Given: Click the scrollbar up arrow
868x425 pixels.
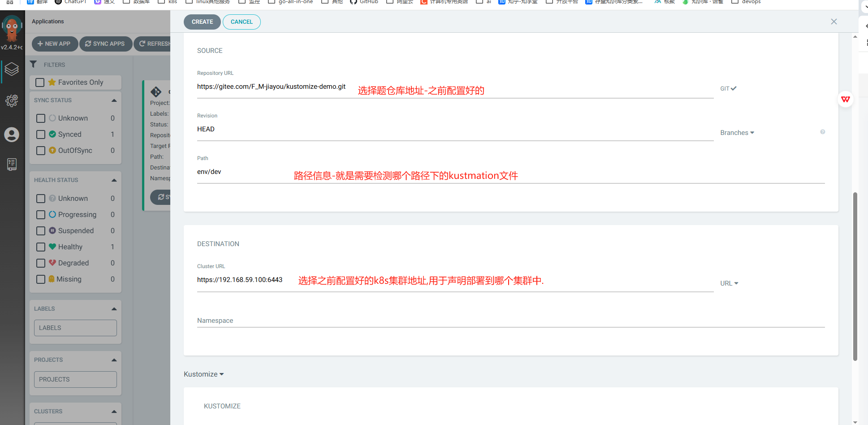Looking at the screenshot, I should point(855,37).
